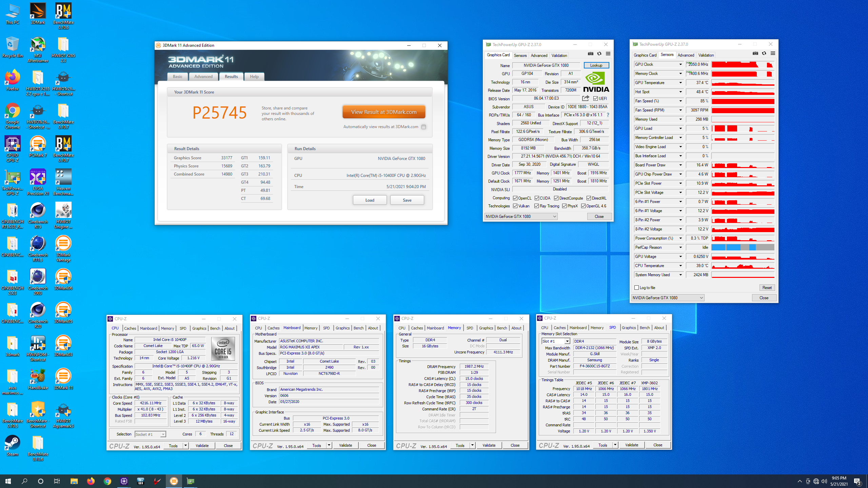Open GPU selector dropdown in GPU-Z Graphics Card window
Screen dimensions: 868x488
pos(521,217)
